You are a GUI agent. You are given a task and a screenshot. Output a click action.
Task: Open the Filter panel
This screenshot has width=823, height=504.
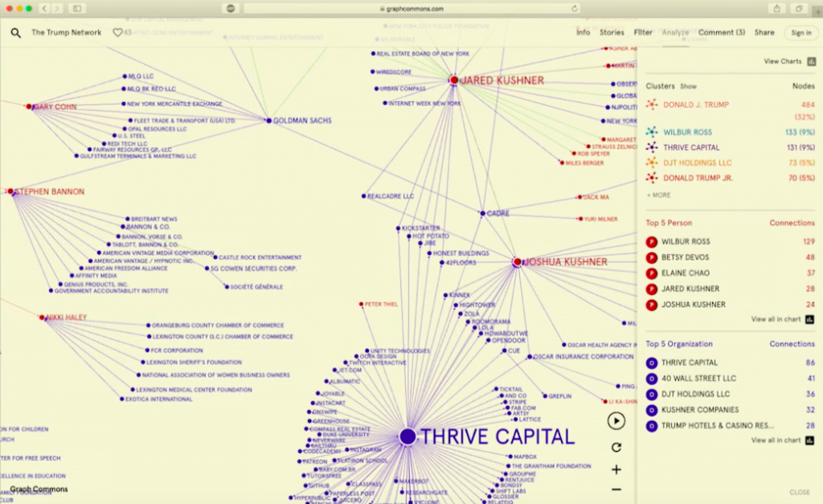coord(643,32)
